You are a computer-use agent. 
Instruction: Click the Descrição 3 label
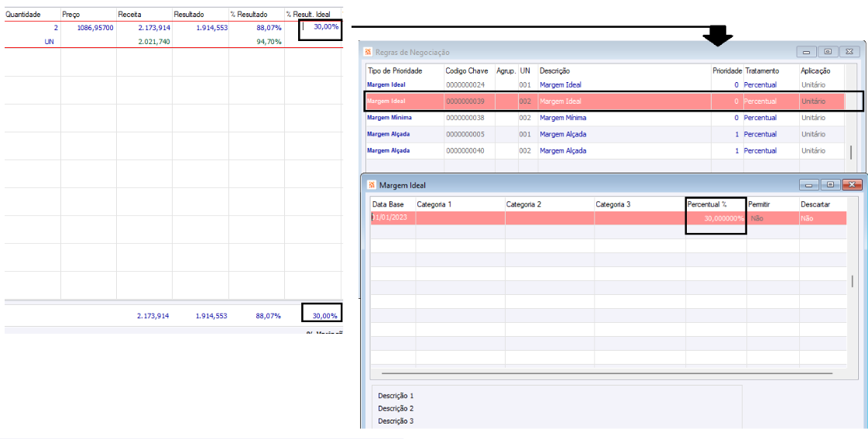(396, 421)
